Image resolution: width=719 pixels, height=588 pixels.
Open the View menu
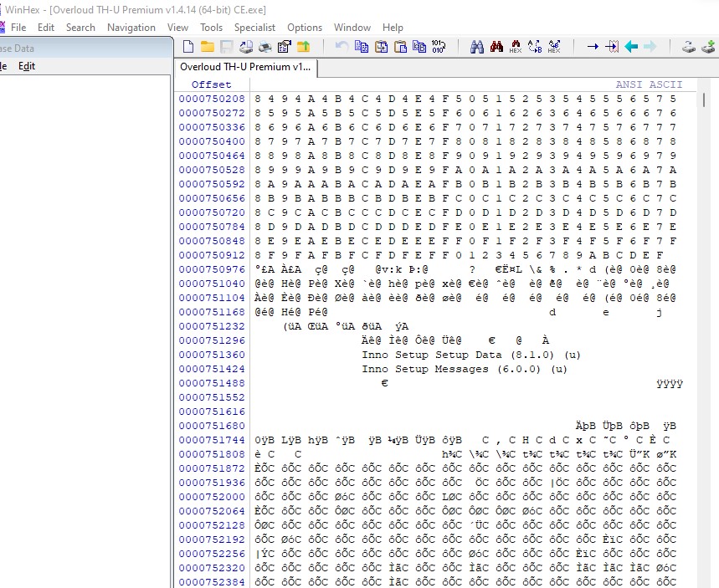coord(177,28)
